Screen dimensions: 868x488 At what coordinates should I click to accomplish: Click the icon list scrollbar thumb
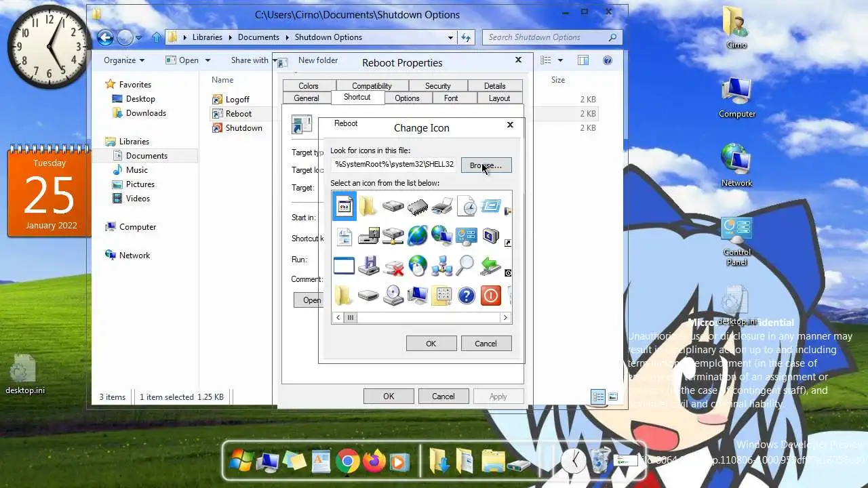pos(351,317)
